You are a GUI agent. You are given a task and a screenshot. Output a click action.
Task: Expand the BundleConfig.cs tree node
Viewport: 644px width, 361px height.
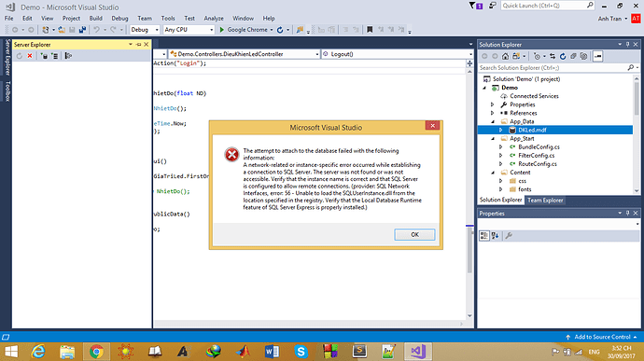coord(500,146)
